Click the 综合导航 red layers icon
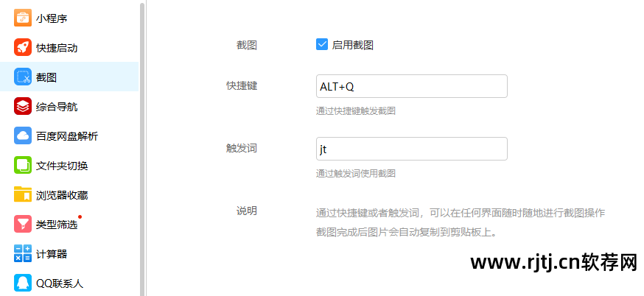 [x=23, y=106]
